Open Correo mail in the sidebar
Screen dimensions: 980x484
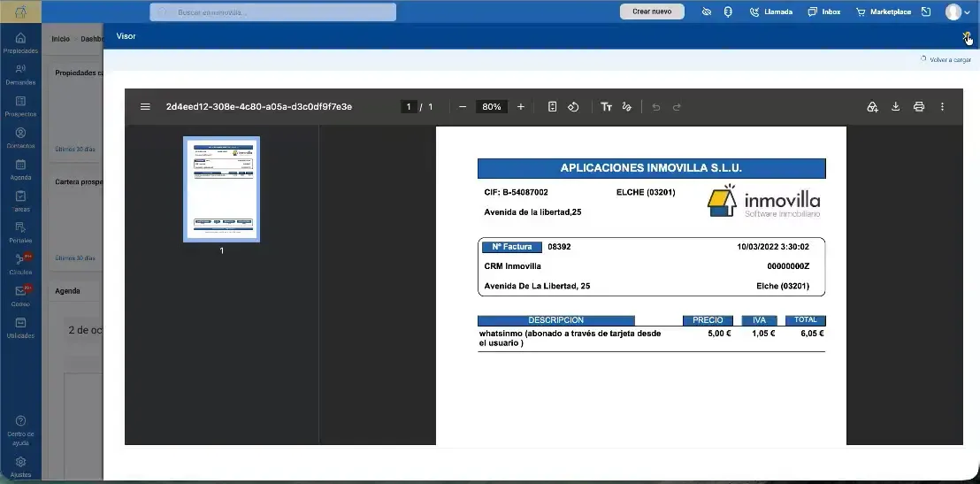pos(20,296)
